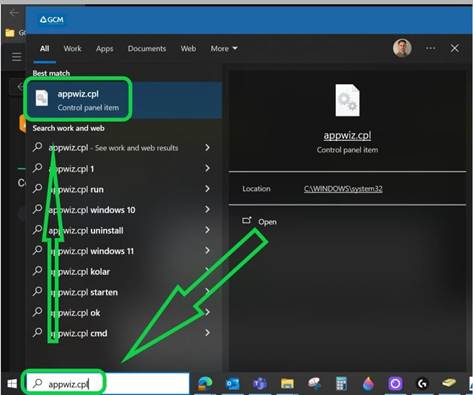Select the 'appwiz.cpl ok' suggestion
473x395 pixels.
124,313
